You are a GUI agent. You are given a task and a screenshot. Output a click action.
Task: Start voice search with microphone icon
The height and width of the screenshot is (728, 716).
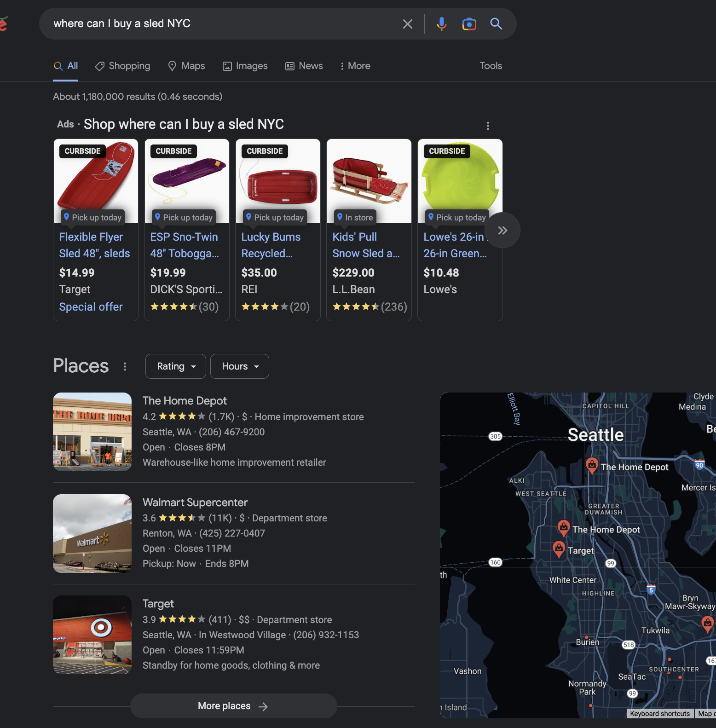click(x=441, y=24)
